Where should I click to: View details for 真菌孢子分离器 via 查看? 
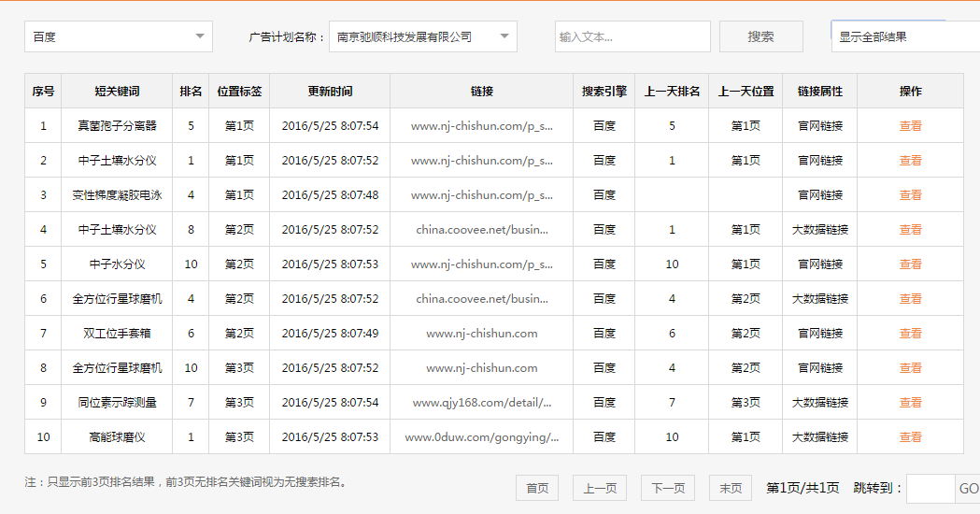point(911,125)
